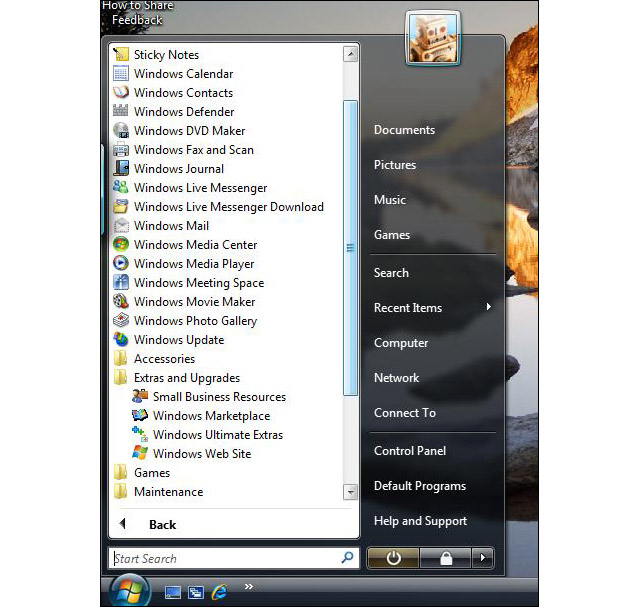
Task: Lock the computer with the padlock button
Action: click(445, 558)
